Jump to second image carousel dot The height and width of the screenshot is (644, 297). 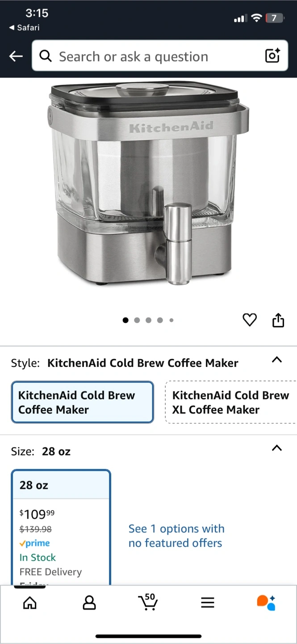pyautogui.click(x=137, y=320)
